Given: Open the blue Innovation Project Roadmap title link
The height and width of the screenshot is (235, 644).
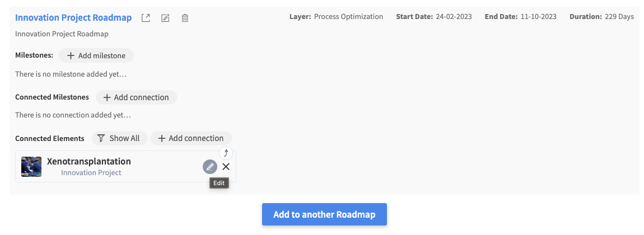Looking at the screenshot, I should point(73,17).
